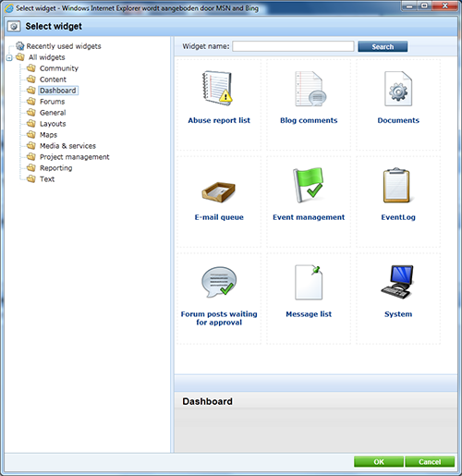This screenshot has width=462, height=476.
Task: Select the Abuse report list notebook icon
Action: (217, 89)
